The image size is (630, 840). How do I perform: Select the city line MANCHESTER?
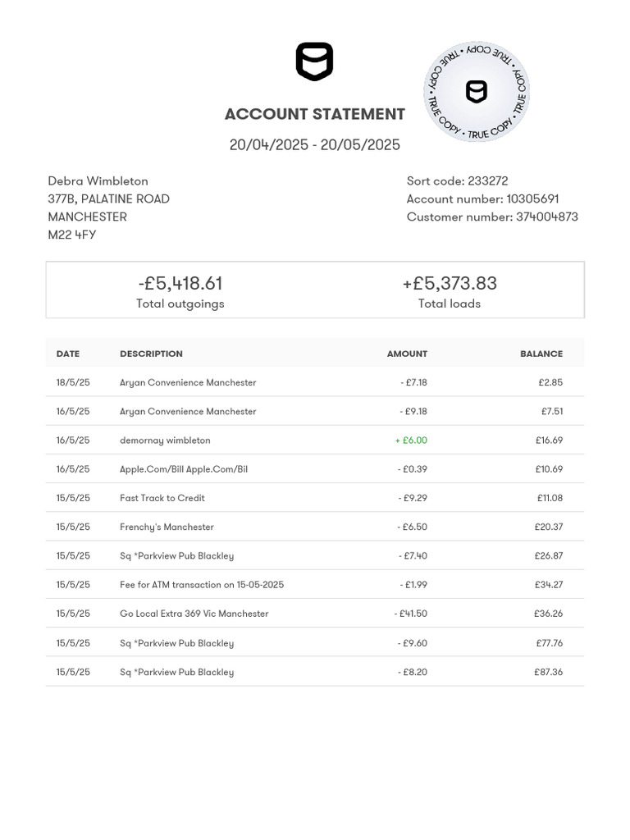[87, 217]
